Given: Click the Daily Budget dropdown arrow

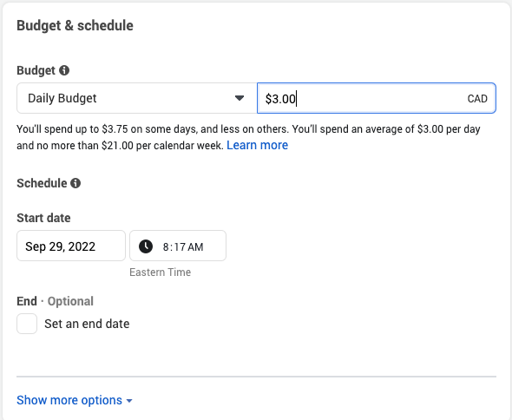Looking at the screenshot, I should [240, 98].
